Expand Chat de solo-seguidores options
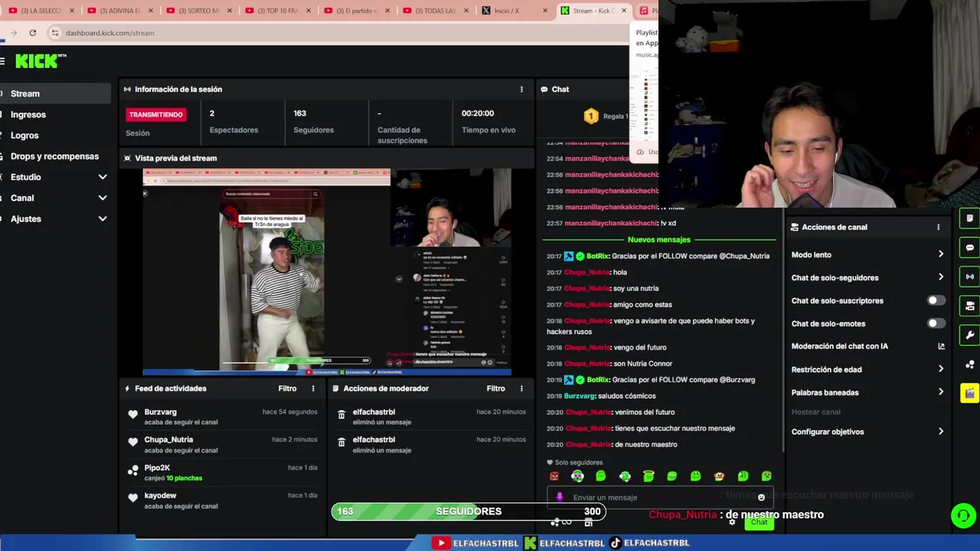Image resolution: width=980 pixels, height=551 pixels. 941,278
